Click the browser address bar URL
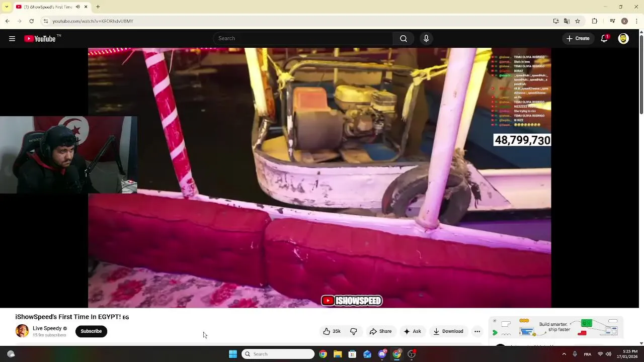 coord(93,21)
